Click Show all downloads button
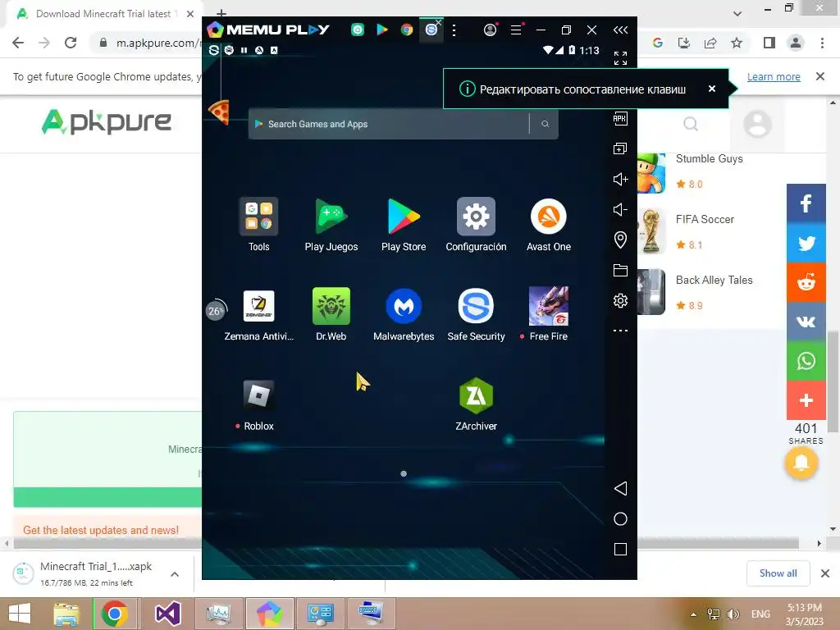840x630 pixels. 778,573
